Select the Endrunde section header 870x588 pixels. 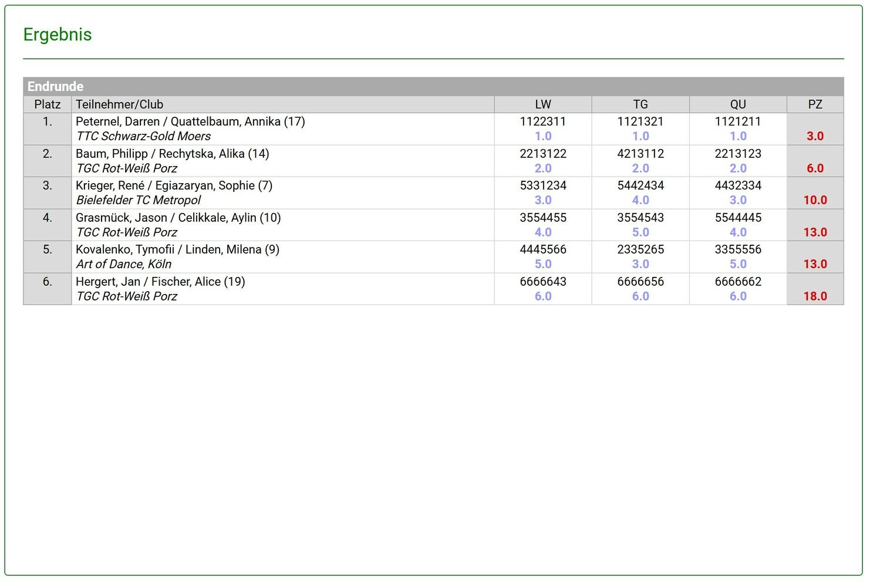[56, 87]
